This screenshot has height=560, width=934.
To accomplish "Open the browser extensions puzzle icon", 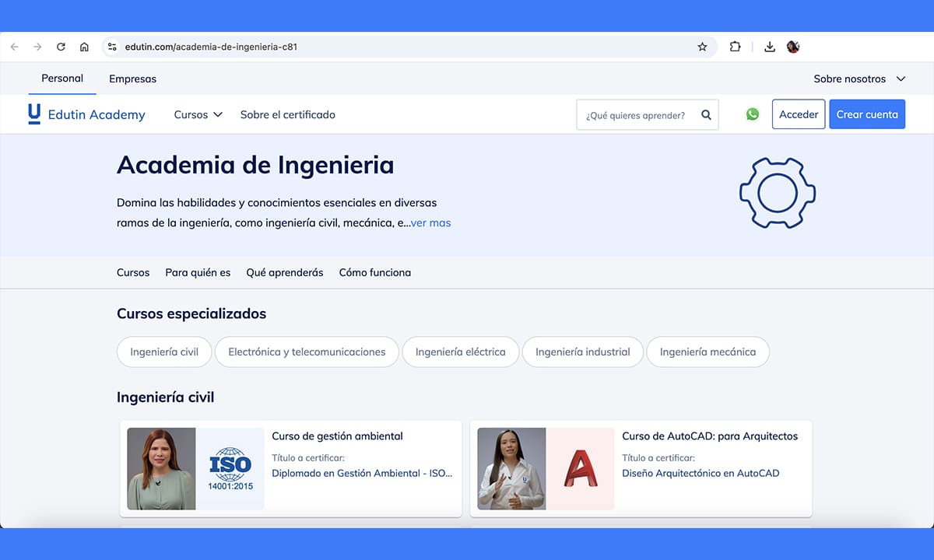I will click(x=735, y=47).
